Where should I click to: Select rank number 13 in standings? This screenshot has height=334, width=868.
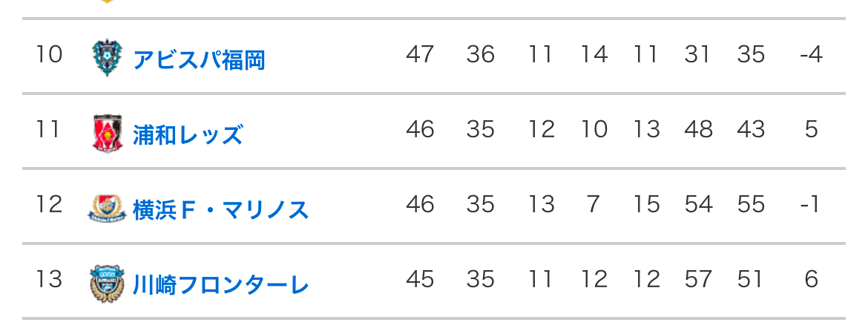49,279
